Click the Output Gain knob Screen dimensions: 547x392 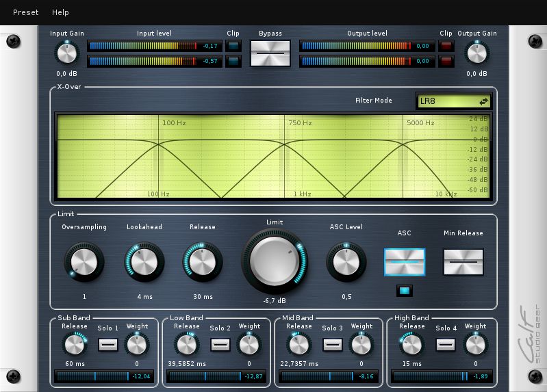(476, 53)
